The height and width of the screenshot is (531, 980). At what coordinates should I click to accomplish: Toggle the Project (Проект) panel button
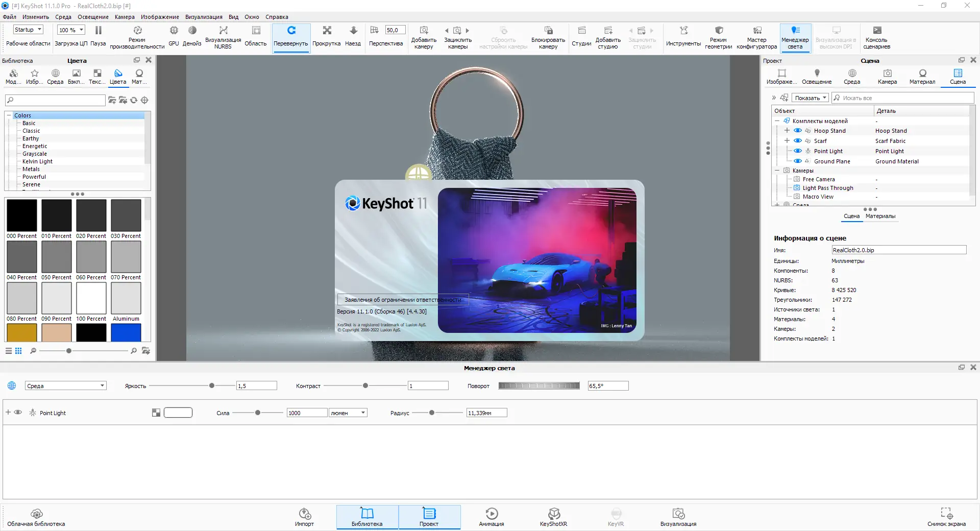click(x=429, y=516)
